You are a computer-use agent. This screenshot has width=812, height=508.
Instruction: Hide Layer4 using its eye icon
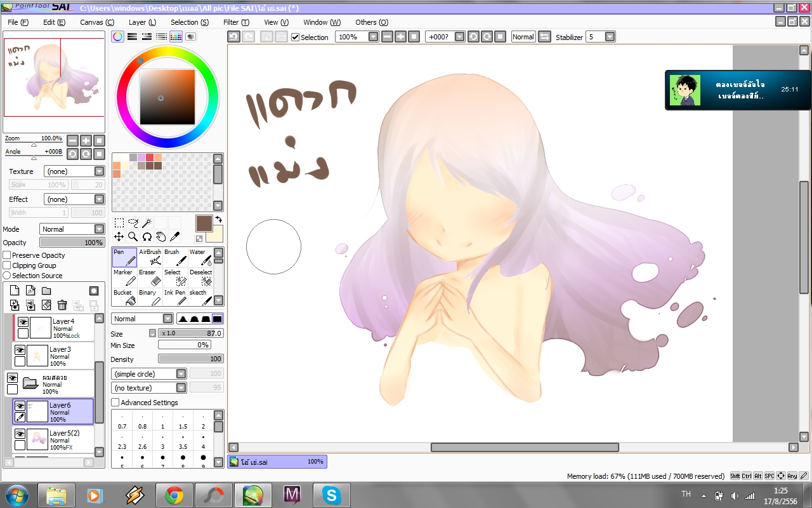click(x=23, y=323)
